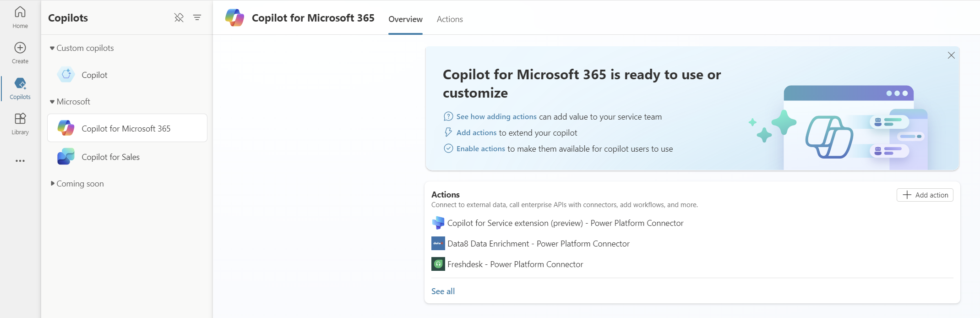Click the Add action button
Viewport: 980px width, 318px height.
tap(925, 195)
